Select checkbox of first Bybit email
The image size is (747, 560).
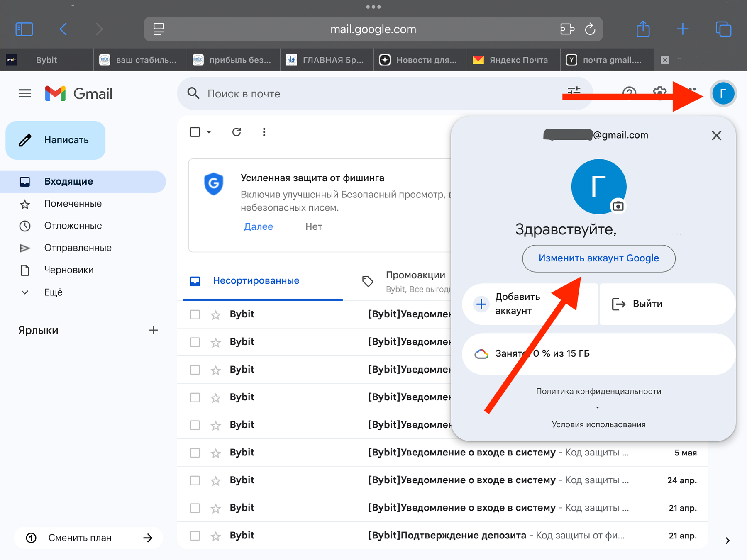click(x=195, y=314)
